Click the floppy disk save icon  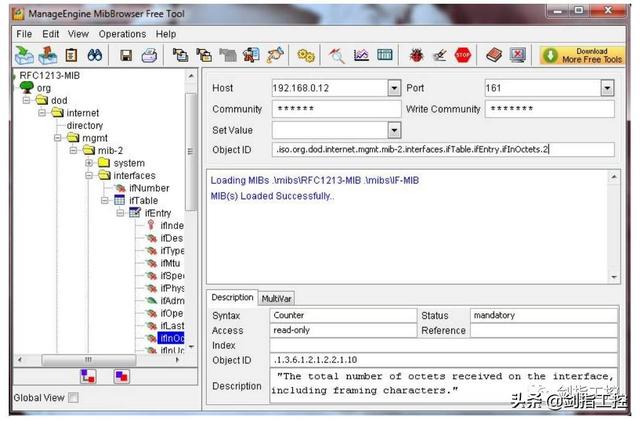(x=126, y=55)
